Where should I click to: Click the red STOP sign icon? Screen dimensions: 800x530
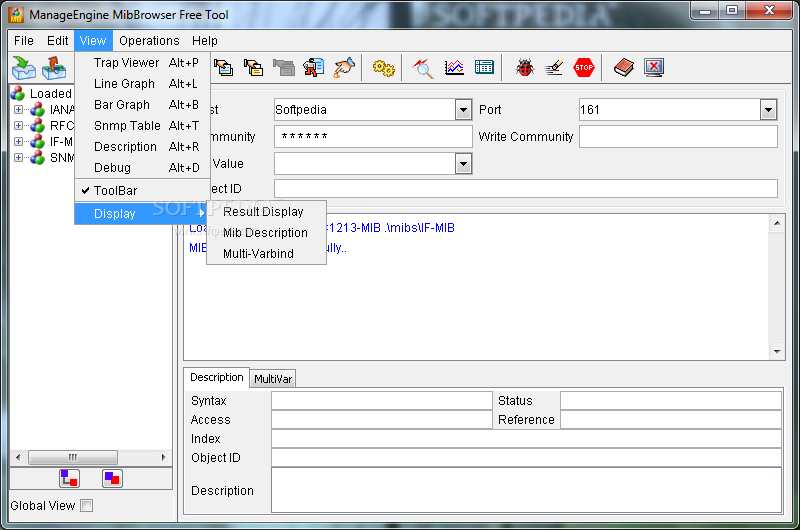pos(584,67)
